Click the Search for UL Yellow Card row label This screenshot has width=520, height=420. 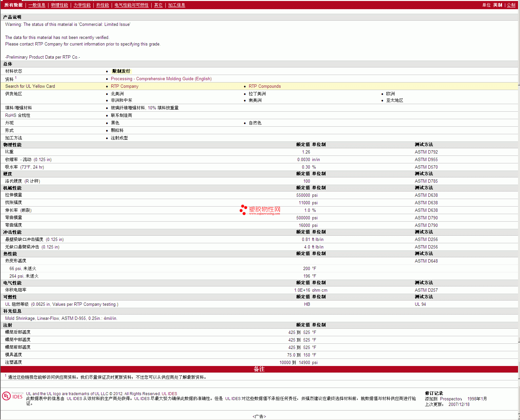(x=30, y=86)
